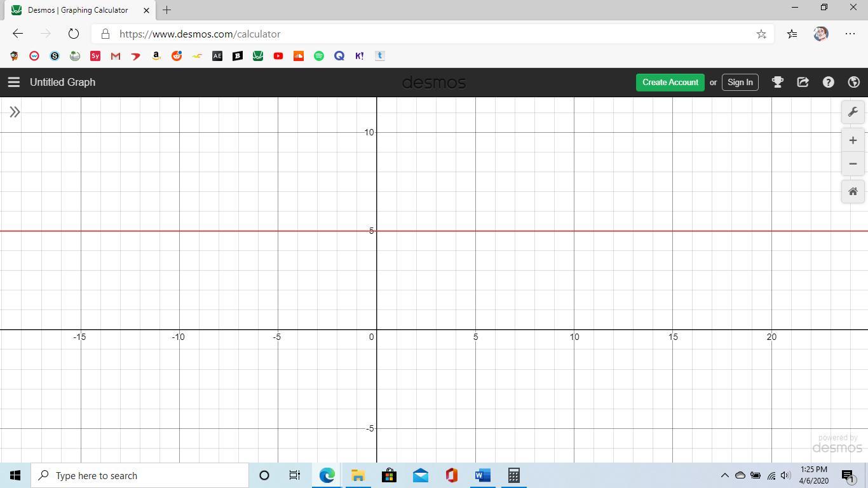The height and width of the screenshot is (488, 868).
Task: Open the red swoosh bookmark
Action: tap(136, 56)
